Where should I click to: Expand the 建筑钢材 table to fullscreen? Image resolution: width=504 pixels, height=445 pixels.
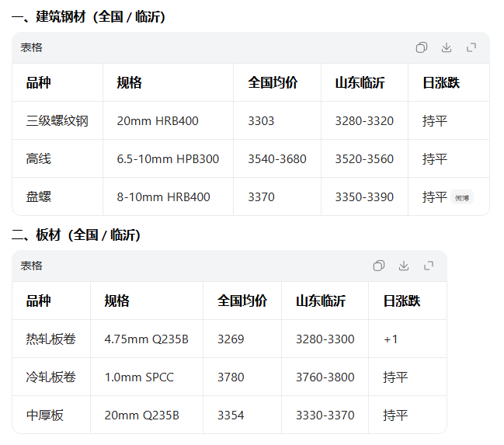(x=471, y=47)
